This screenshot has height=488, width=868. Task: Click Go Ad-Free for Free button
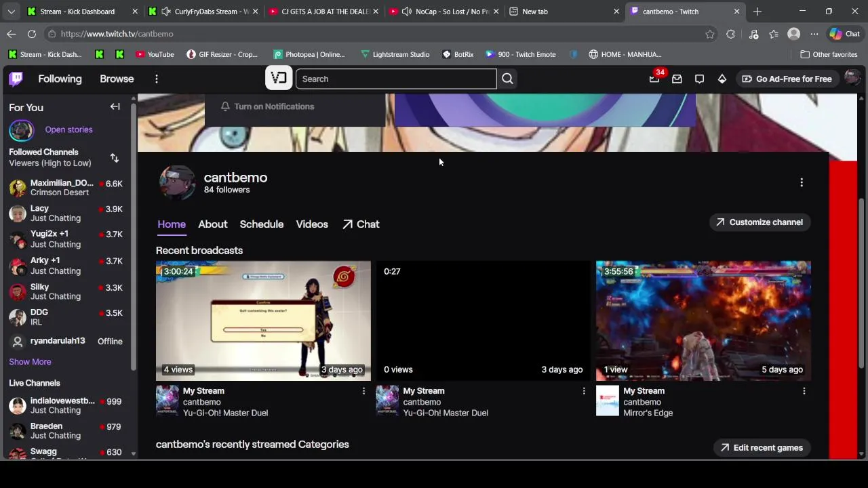point(787,79)
